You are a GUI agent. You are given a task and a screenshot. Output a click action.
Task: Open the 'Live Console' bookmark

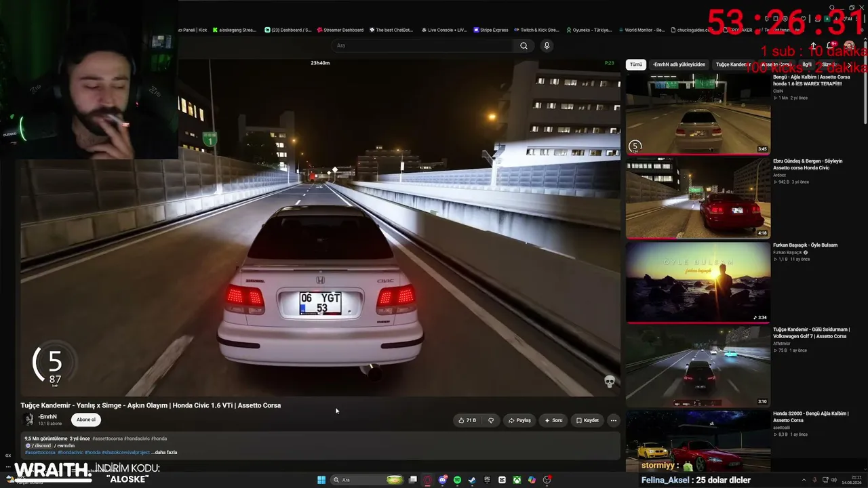click(444, 30)
